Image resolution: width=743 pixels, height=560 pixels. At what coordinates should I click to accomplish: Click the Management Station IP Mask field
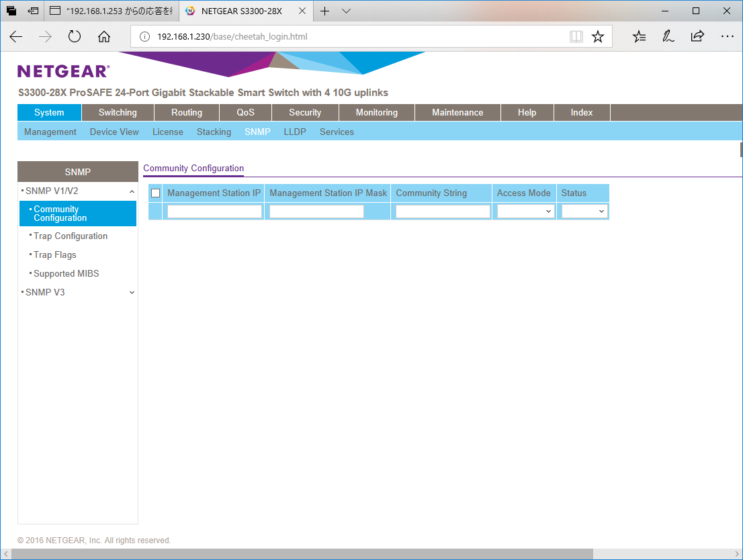(x=316, y=212)
